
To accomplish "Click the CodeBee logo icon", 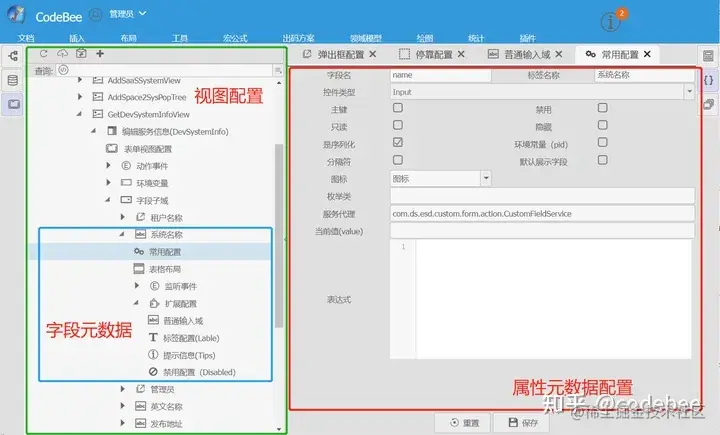I will coord(17,14).
